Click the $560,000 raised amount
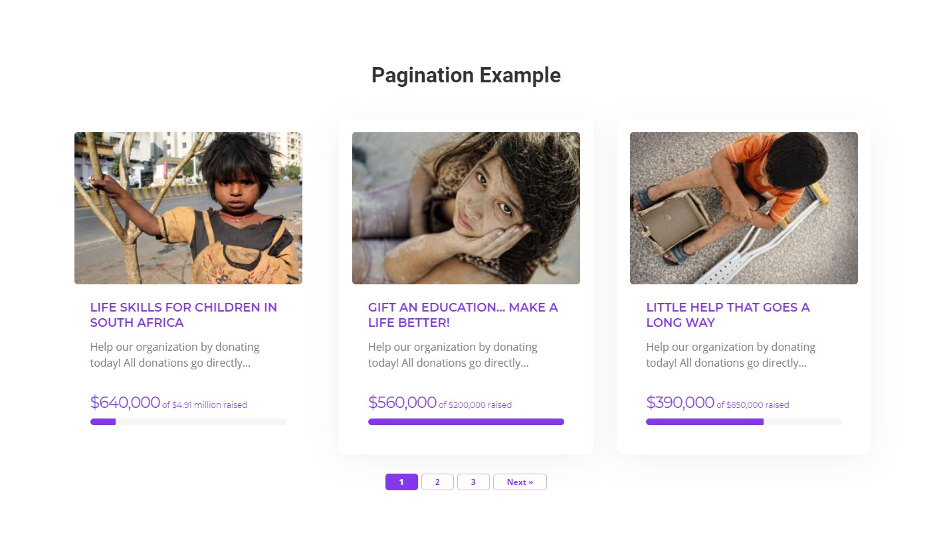This screenshot has width=949, height=560. (402, 403)
